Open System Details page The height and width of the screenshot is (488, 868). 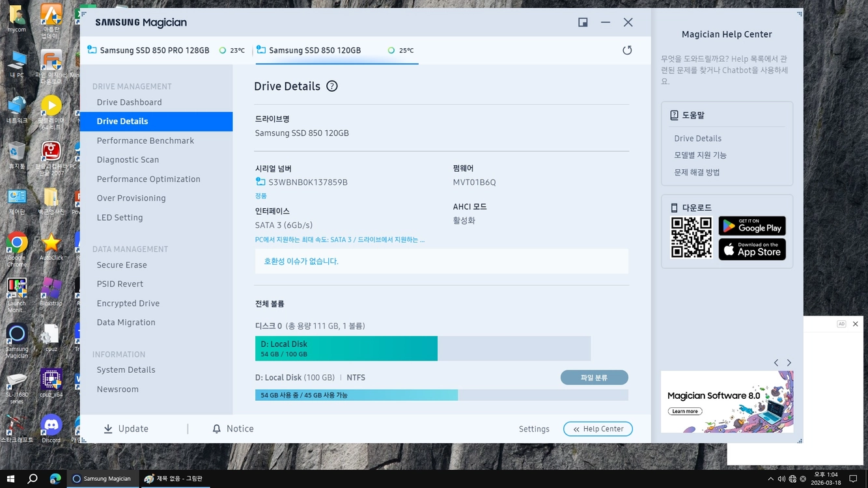click(126, 370)
